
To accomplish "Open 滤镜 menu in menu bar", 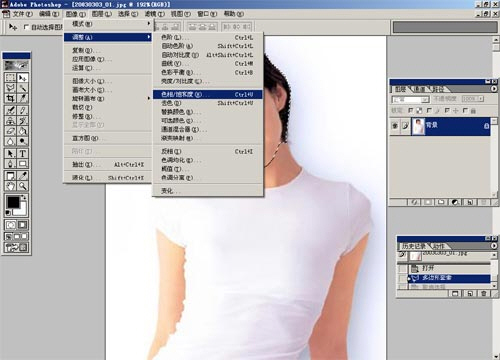I will pos(154,14).
